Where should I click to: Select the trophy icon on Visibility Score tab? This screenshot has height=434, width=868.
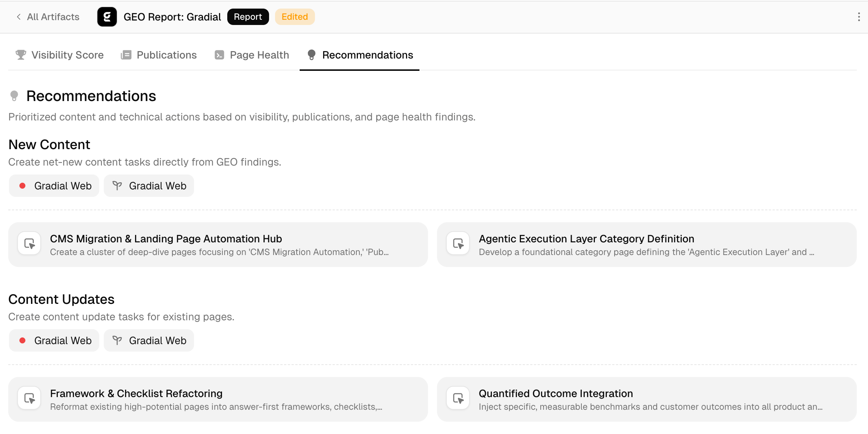pyautogui.click(x=21, y=55)
